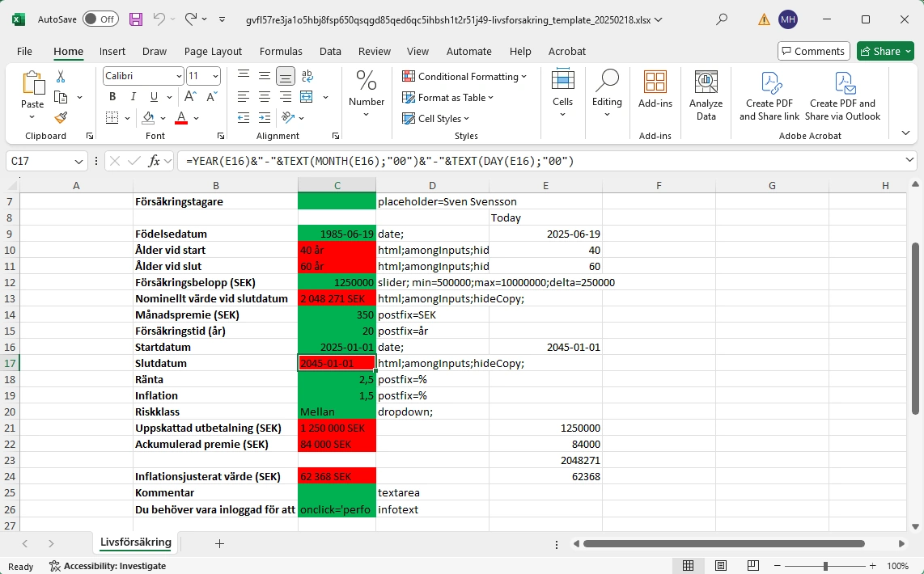Decrease font size with the smaller A
This screenshot has height=574, width=924.
pos(212,96)
